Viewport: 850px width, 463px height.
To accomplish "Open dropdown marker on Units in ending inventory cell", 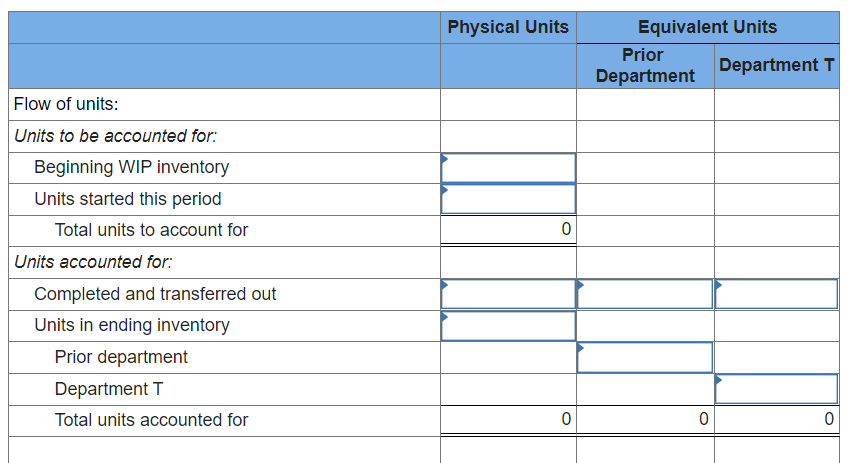I will pos(445,317).
